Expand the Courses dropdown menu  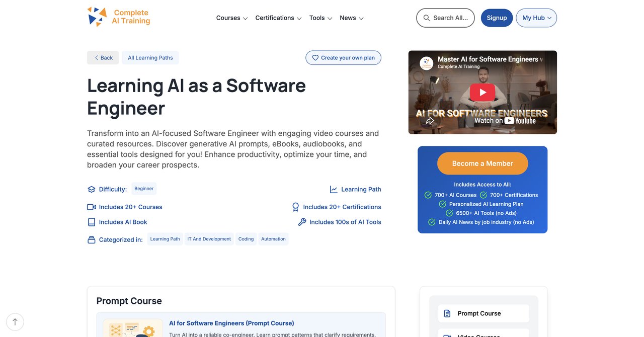232,18
